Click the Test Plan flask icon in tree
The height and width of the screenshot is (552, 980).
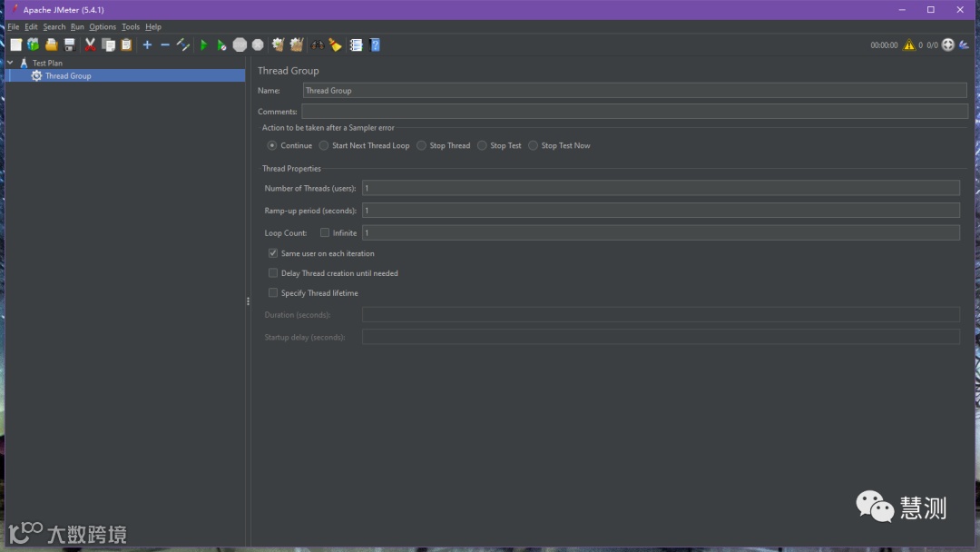[x=24, y=63]
